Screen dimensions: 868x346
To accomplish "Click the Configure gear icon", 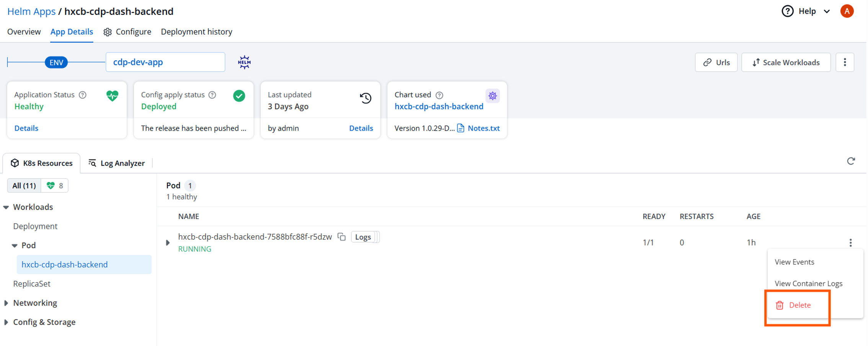I will tap(108, 32).
